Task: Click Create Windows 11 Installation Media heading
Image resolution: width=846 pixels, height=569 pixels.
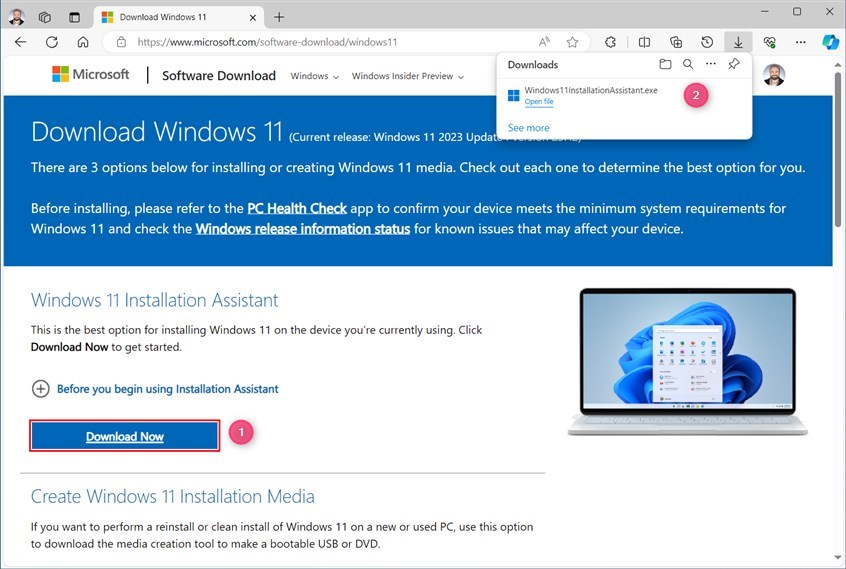Action: point(172,496)
